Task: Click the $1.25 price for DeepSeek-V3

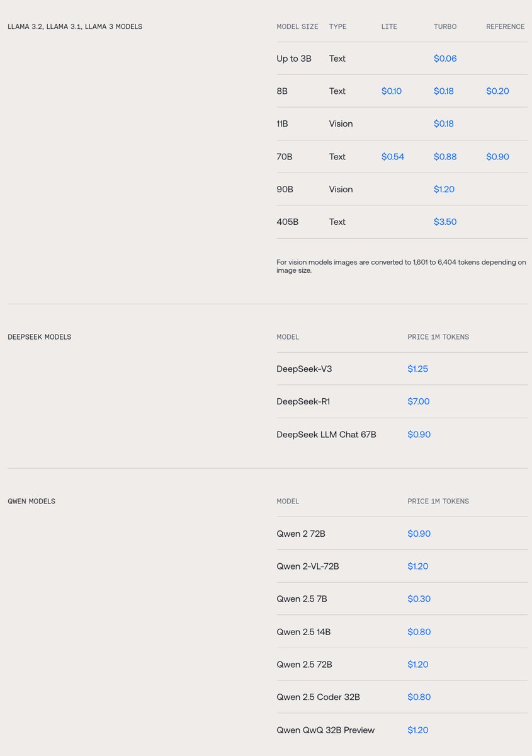Action: 417,369
